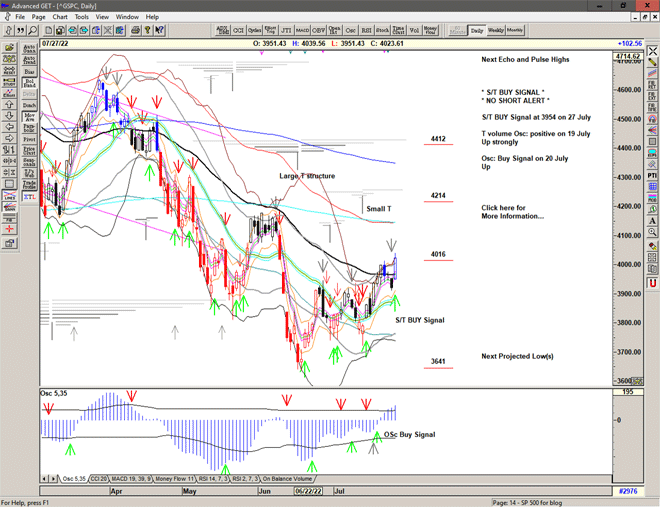Switch chart to Monthly timeframe
Viewport: 660px width, 507px height.
[515, 31]
